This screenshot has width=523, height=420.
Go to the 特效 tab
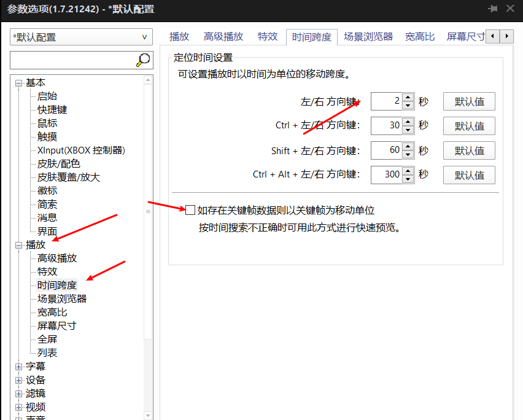click(x=268, y=36)
